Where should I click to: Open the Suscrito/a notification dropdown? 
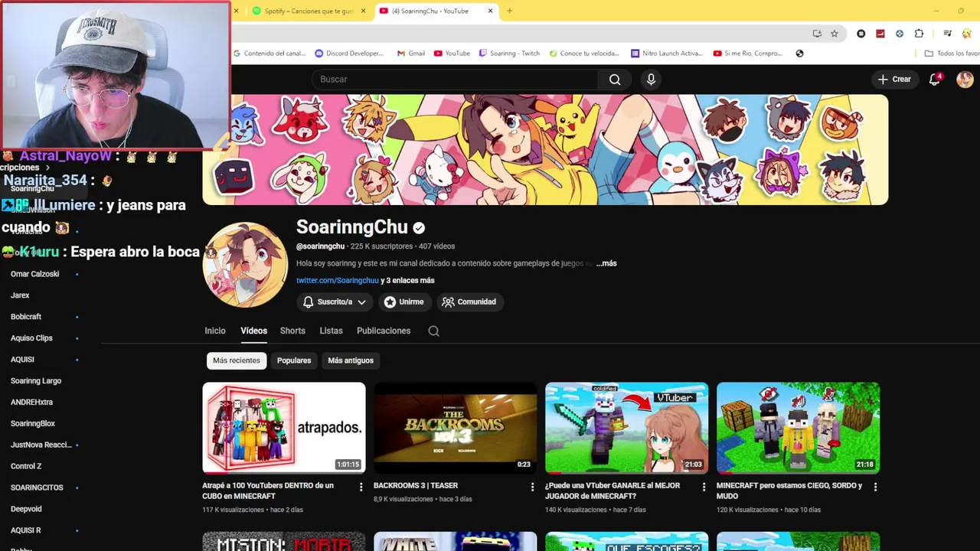click(x=334, y=302)
